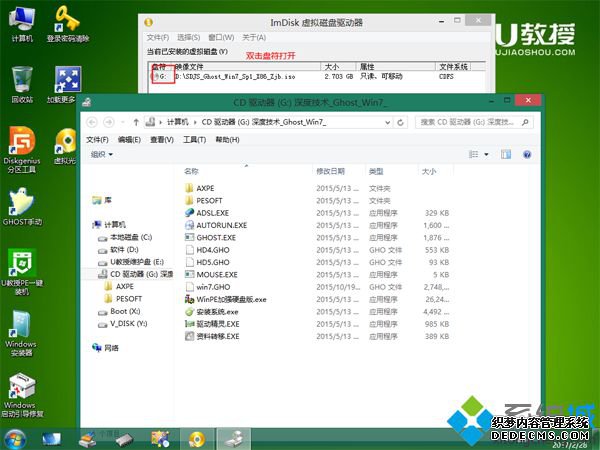
Task: Select V_DISK (Y:) in navigation tree
Action: click(123, 324)
